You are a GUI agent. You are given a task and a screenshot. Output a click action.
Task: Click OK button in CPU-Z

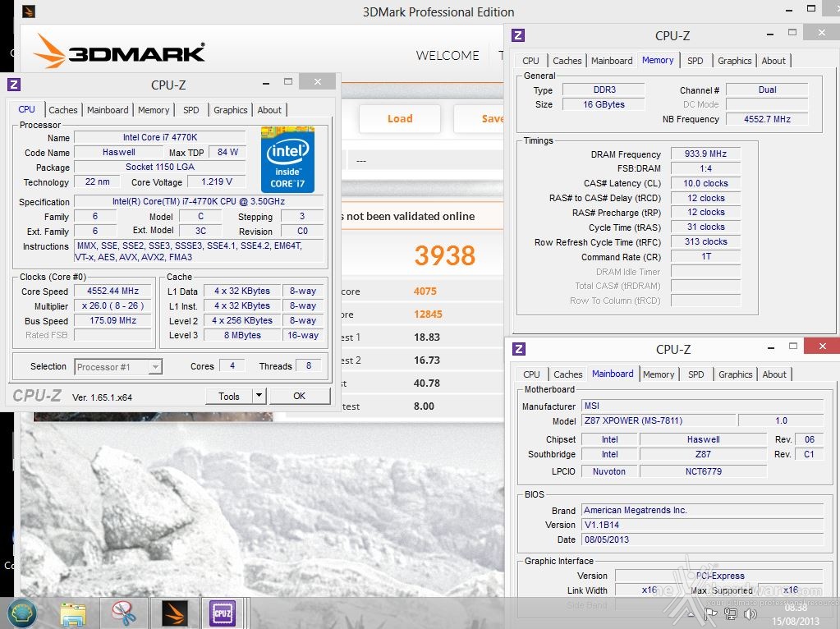(300, 396)
